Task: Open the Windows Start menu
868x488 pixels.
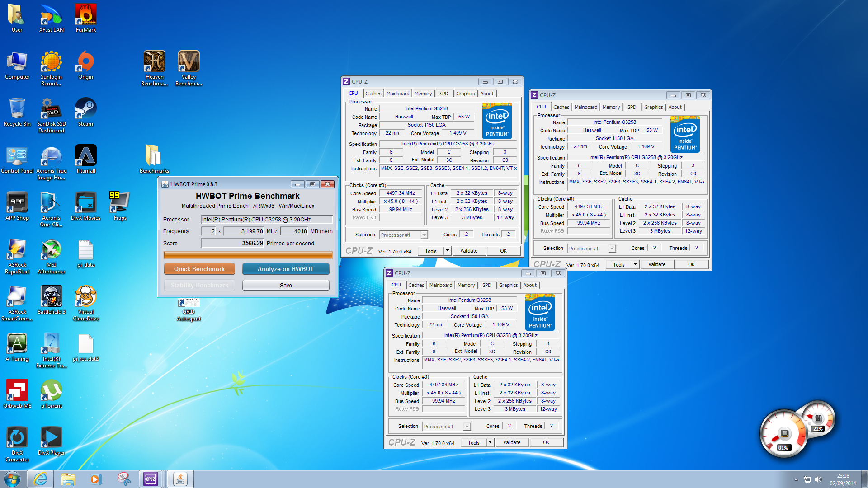Action: pos(12,479)
